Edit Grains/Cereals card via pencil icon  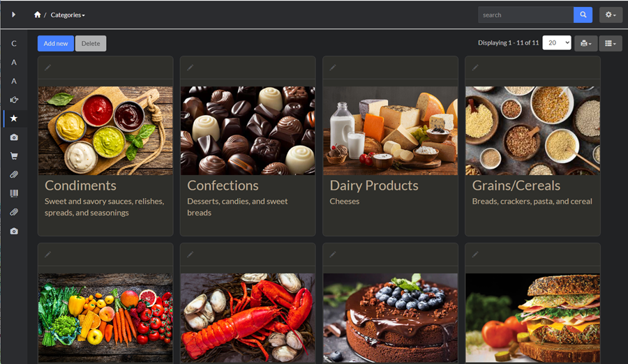[x=475, y=68]
